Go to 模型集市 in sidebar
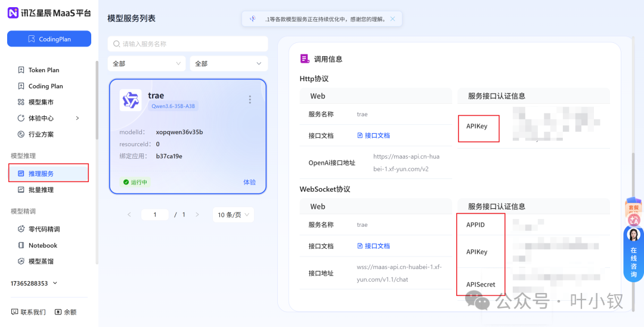The height and width of the screenshot is (327, 644). pyautogui.click(x=41, y=102)
